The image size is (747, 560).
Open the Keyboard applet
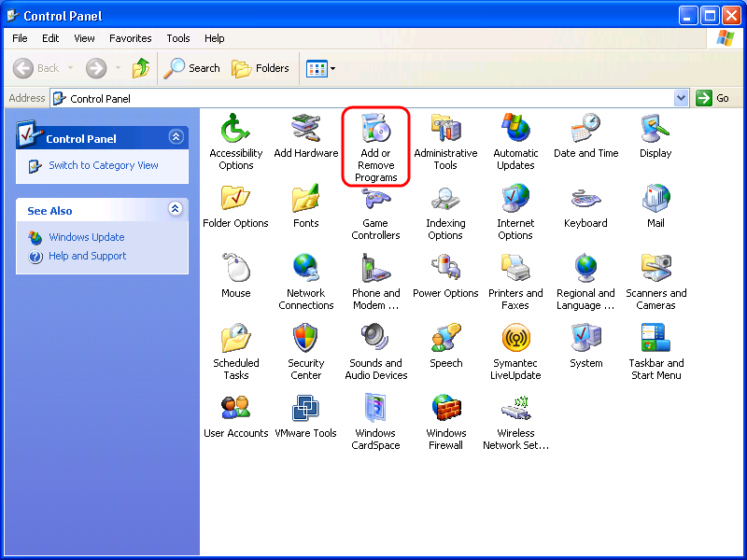click(x=585, y=207)
